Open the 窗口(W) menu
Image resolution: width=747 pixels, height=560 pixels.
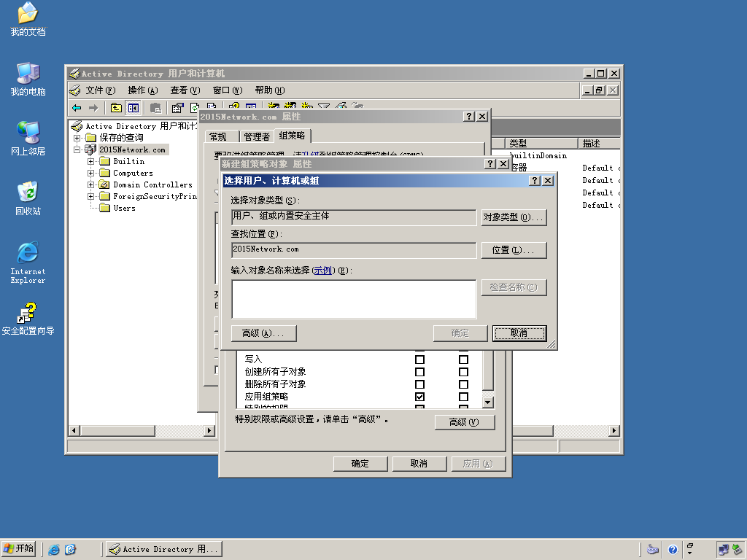pos(228,90)
